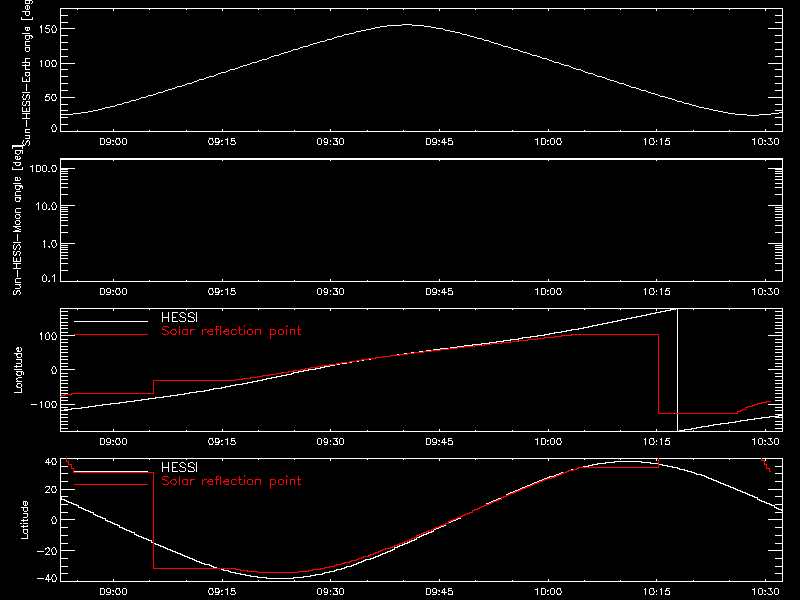Image resolution: width=800 pixels, height=600 pixels.
Task: Click the 20 tick label on Latitude axis
Action: pos(51,490)
